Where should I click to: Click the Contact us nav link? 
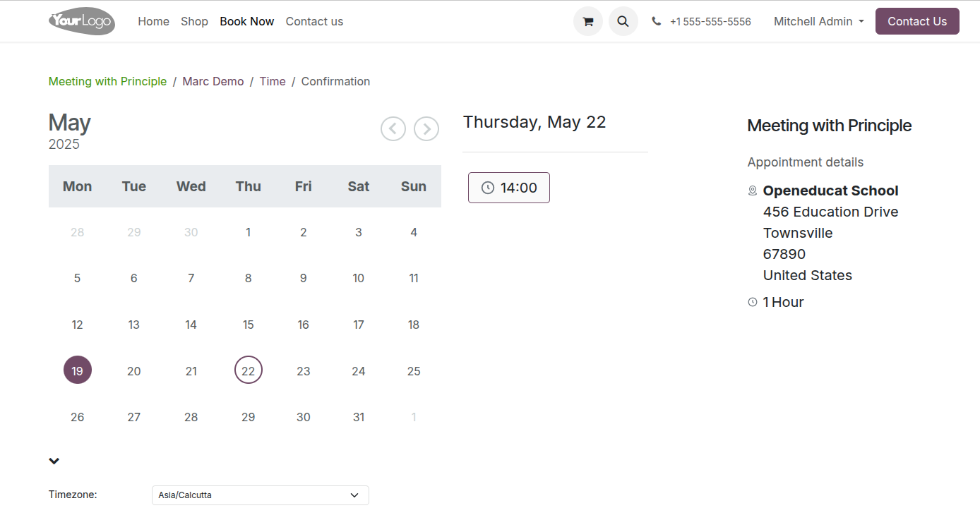(314, 21)
